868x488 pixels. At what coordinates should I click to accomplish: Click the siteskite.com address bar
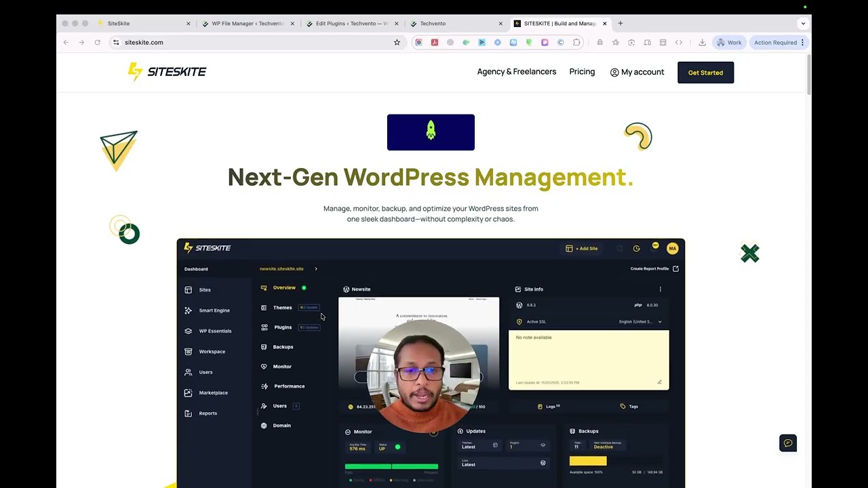(256, 43)
